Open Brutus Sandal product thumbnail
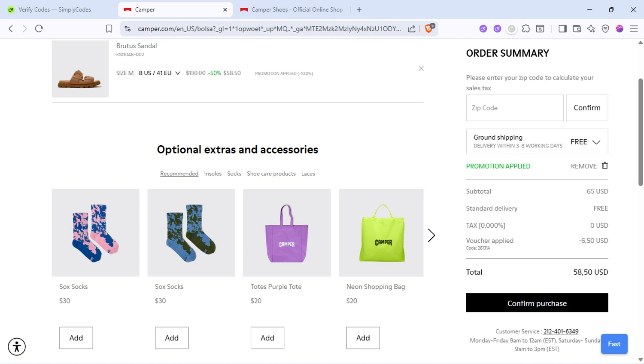Screen dimensions: 644x364 pos(80,69)
